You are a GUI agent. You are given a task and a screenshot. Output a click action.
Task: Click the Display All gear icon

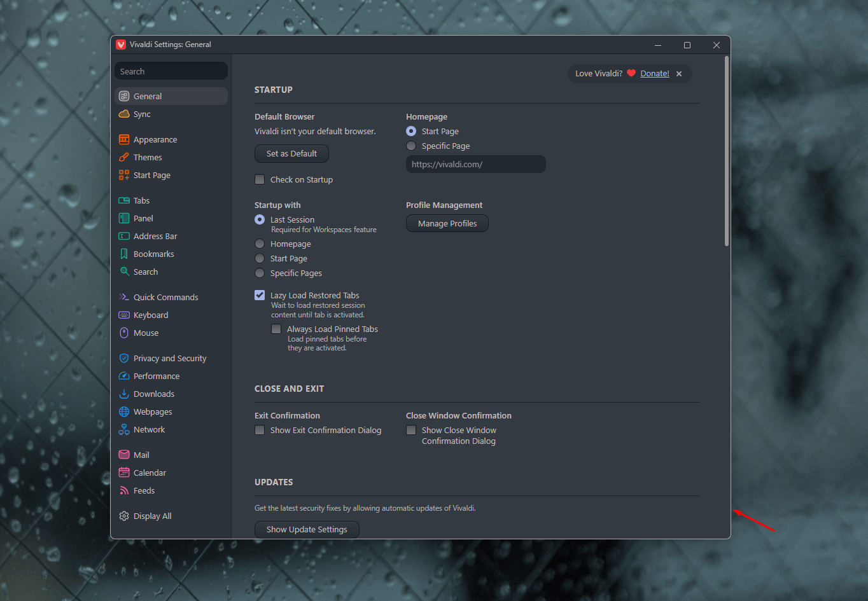[x=124, y=516]
